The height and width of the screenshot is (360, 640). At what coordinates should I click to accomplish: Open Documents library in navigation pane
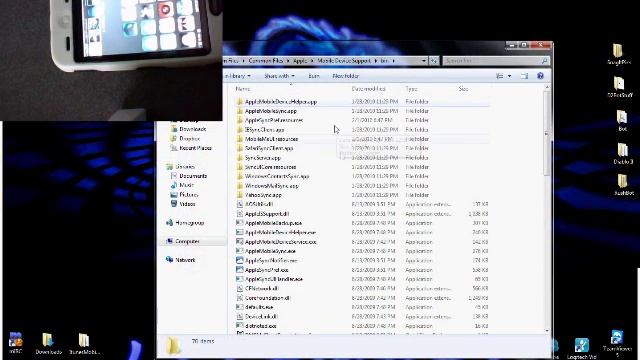tap(193, 176)
